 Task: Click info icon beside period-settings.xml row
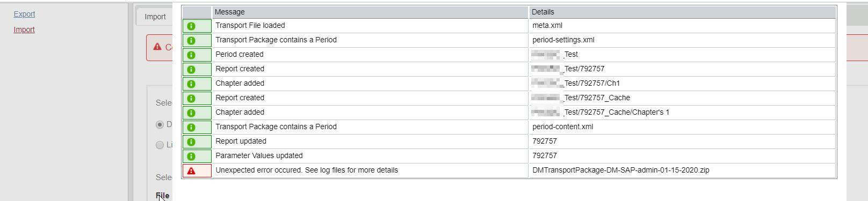[x=191, y=40]
